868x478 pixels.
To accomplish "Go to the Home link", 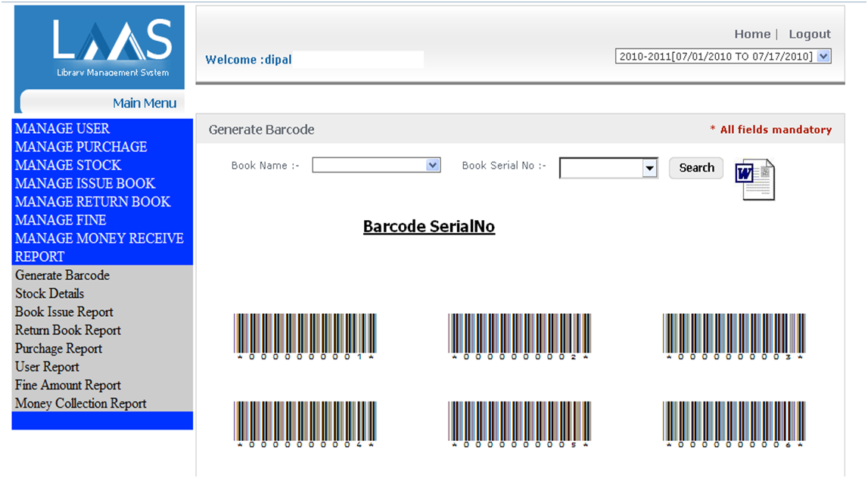I will point(752,34).
